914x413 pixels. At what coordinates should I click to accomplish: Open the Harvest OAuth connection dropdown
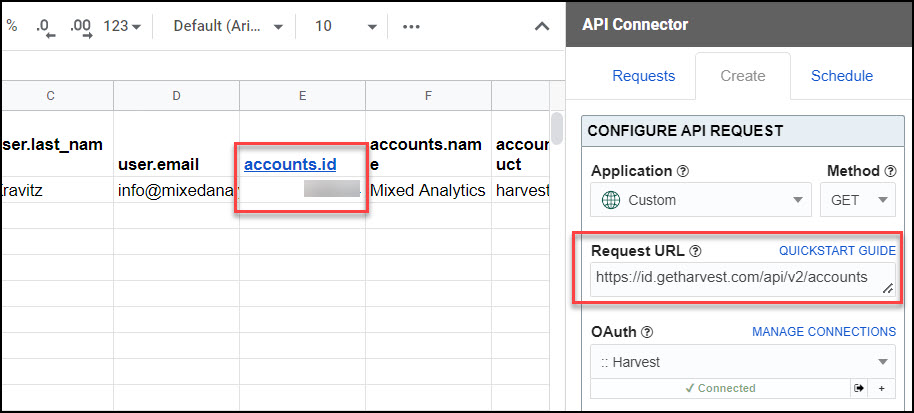coord(743,362)
